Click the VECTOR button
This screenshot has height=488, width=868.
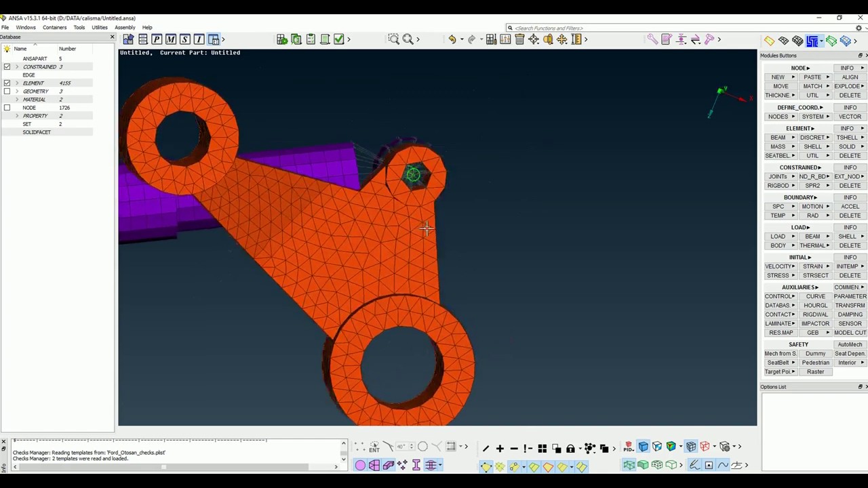point(850,117)
